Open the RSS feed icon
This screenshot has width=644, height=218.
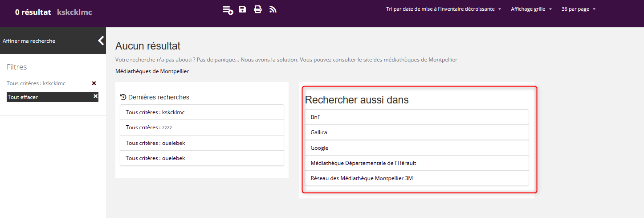(273, 9)
